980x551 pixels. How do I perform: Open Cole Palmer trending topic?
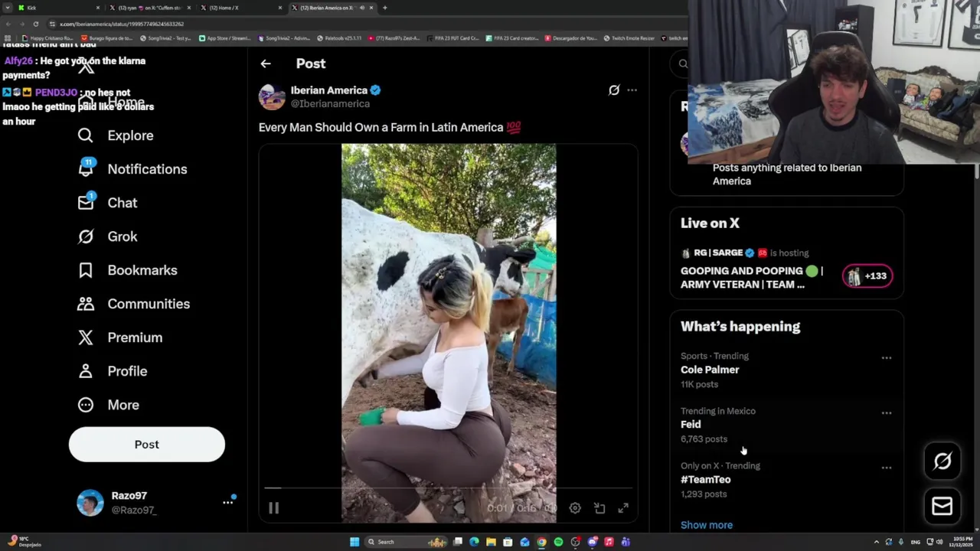pos(710,370)
